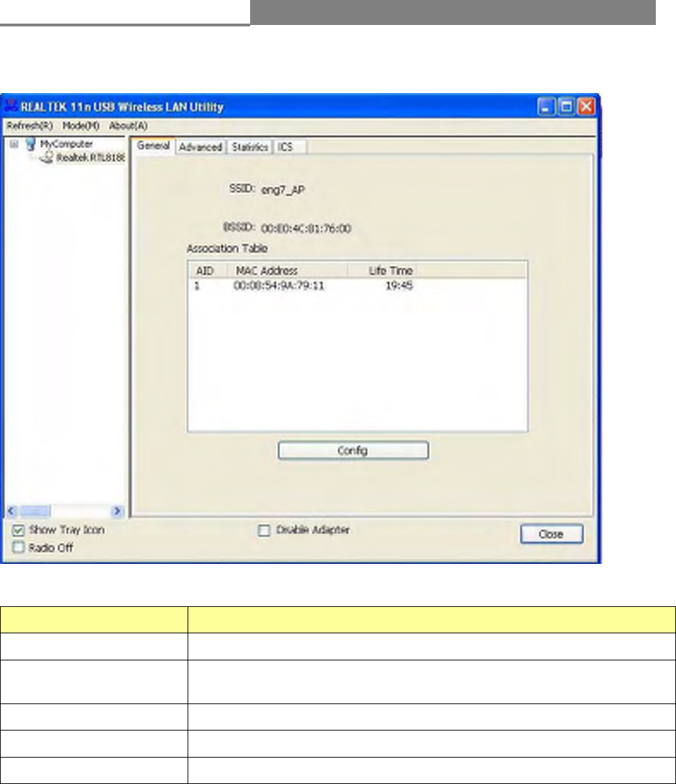Select the MyComputer icon in tree
Viewport: 676px width, 784px height.
click(x=31, y=144)
